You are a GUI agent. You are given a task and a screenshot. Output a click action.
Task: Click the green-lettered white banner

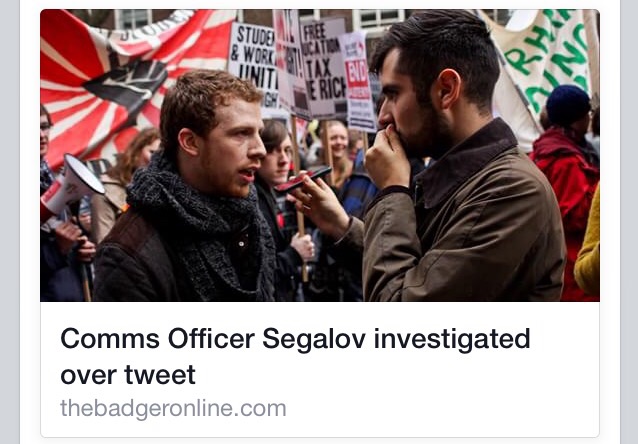point(543,61)
